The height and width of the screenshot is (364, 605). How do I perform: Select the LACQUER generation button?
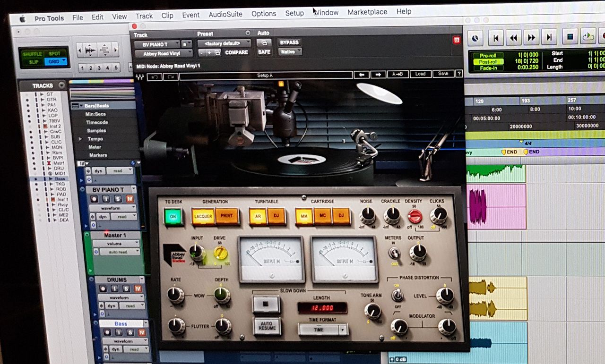pos(203,216)
